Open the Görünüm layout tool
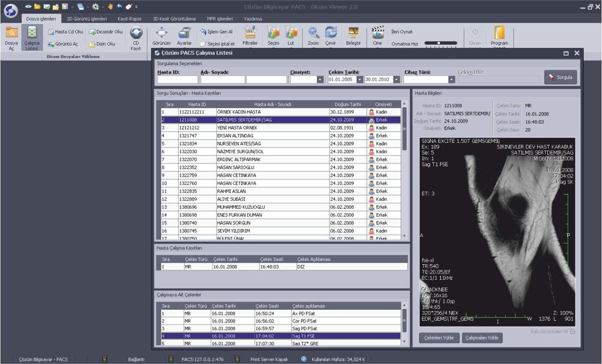 [161, 37]
